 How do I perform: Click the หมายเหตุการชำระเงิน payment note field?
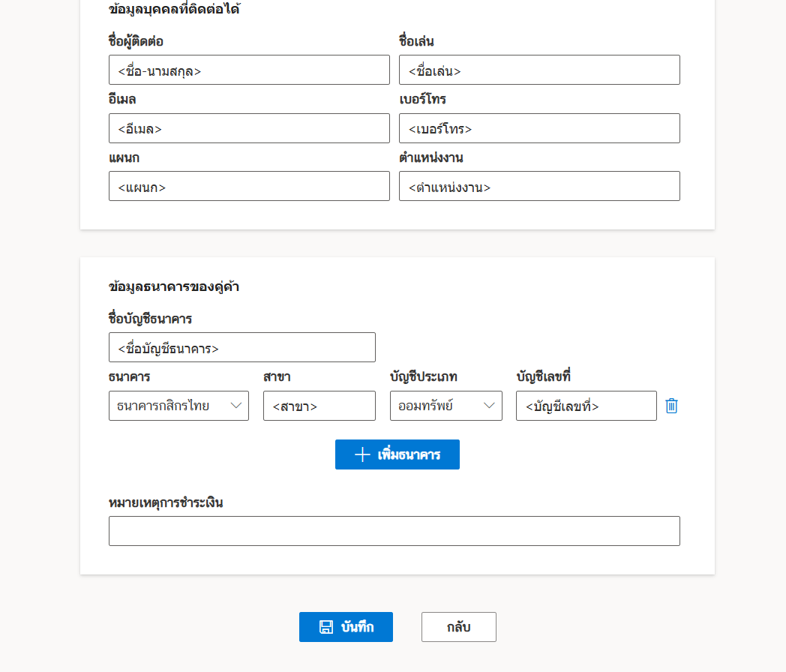coord(394,531)
